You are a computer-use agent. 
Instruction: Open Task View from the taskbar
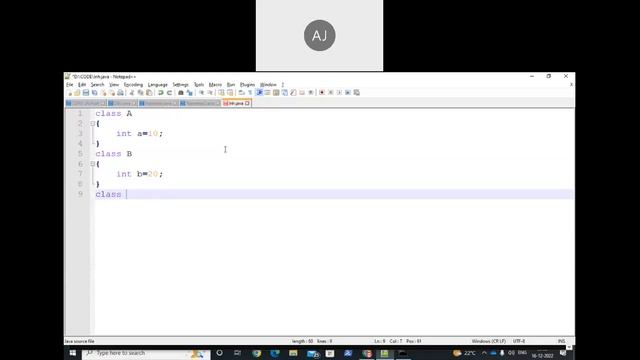tap(238, 353)
